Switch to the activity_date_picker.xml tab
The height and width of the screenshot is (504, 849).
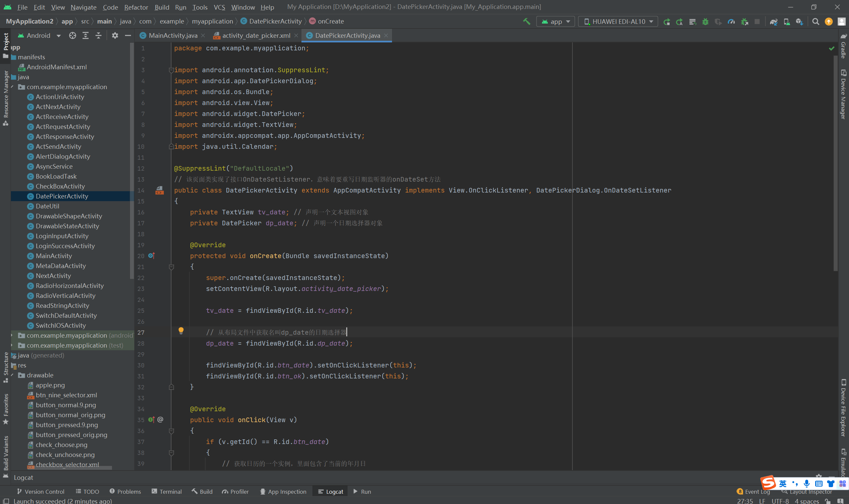coord(256,35)
